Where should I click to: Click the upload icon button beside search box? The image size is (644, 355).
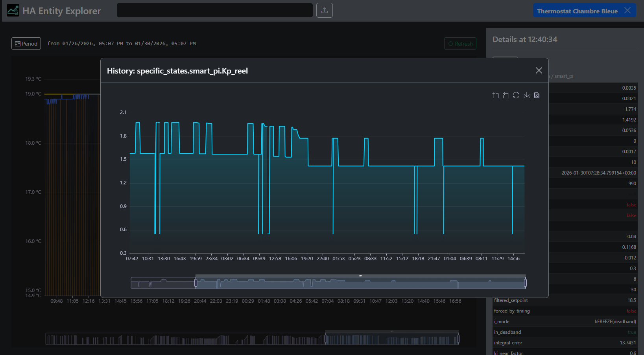[325, 10]
